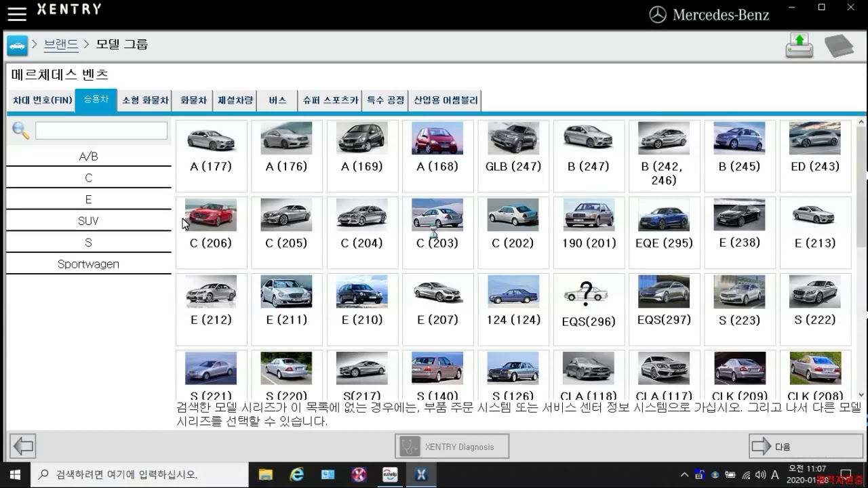Filter by the E model group
The image size is (868, 488).
pyautogui.click(x=89, y=200)
